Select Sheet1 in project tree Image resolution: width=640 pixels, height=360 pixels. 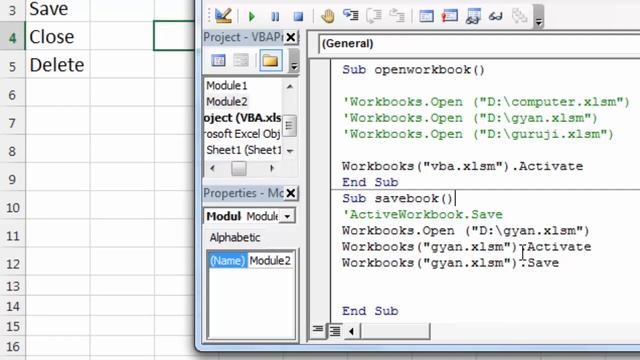click(244, 150)
